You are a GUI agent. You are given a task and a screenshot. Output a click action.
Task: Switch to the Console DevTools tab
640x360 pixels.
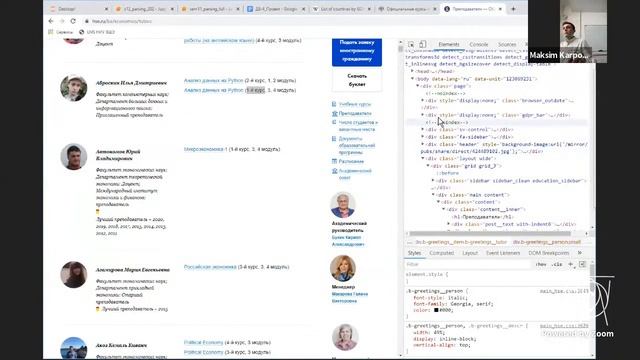click(x=479, y=44)
